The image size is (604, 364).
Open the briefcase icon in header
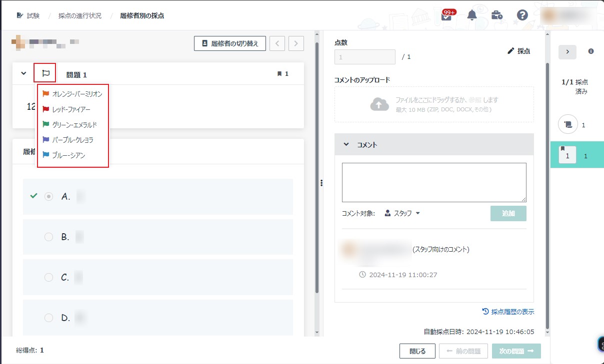click(x=497, y=15)
